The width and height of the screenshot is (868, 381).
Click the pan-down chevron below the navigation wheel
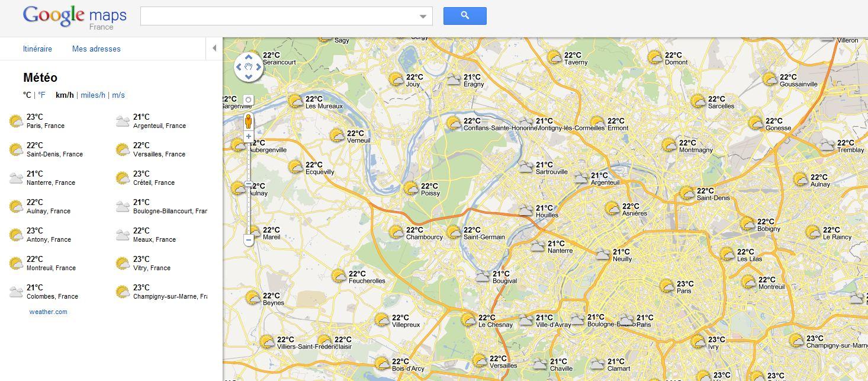point(248,76)
